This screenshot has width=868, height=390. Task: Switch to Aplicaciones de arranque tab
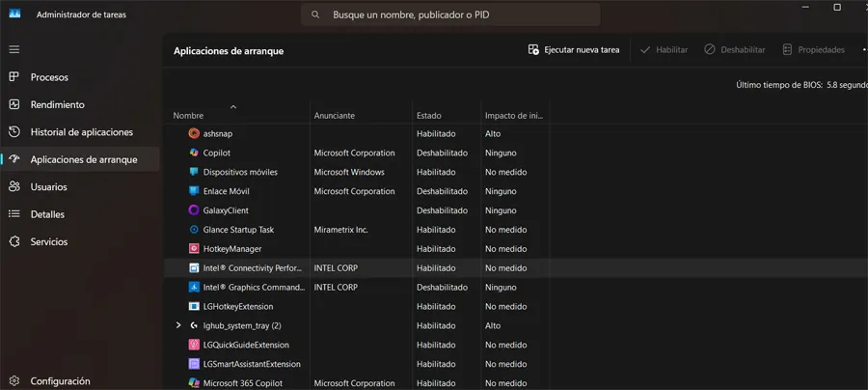pyautogui.click(x=83, y=159)
